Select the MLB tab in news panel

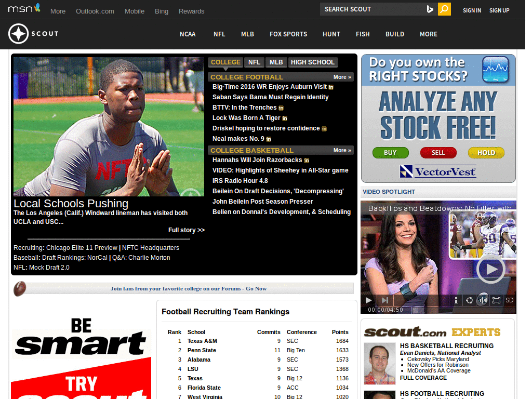pos(276,62)
